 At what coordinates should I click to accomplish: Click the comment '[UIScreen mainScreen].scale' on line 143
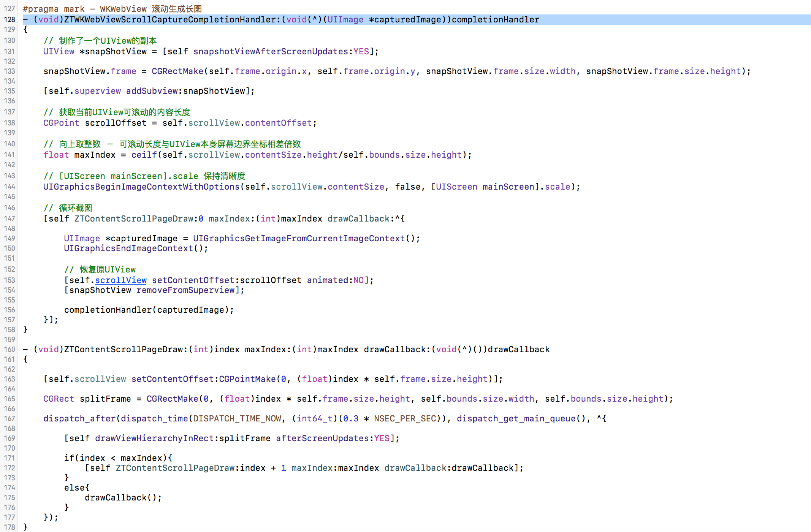click(128, 176)
